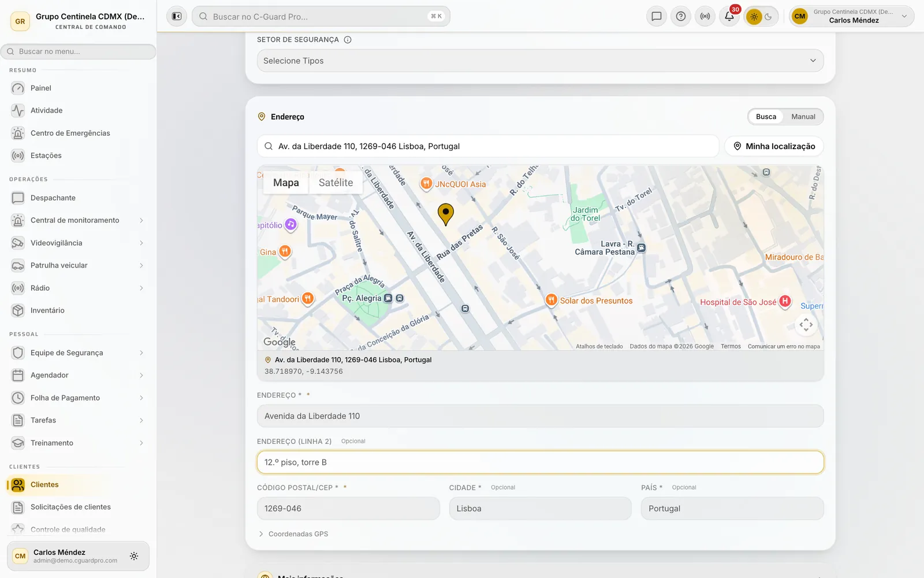
Task: Switch map to Satélite view
Action: pos(336,183)
